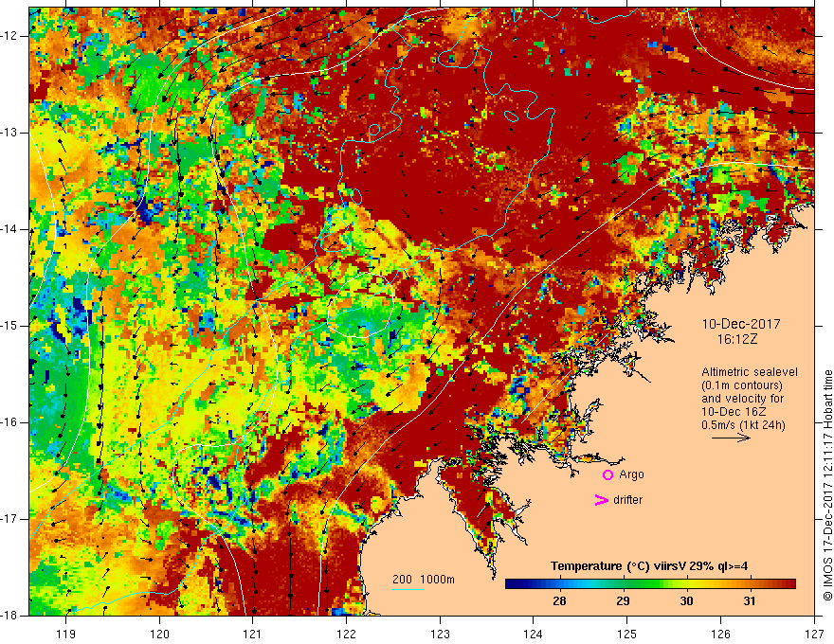Image resolution: width=834 pixels, height=644 pixels.
Task: Click longitude axis label 120
Action: coord(159,634)
